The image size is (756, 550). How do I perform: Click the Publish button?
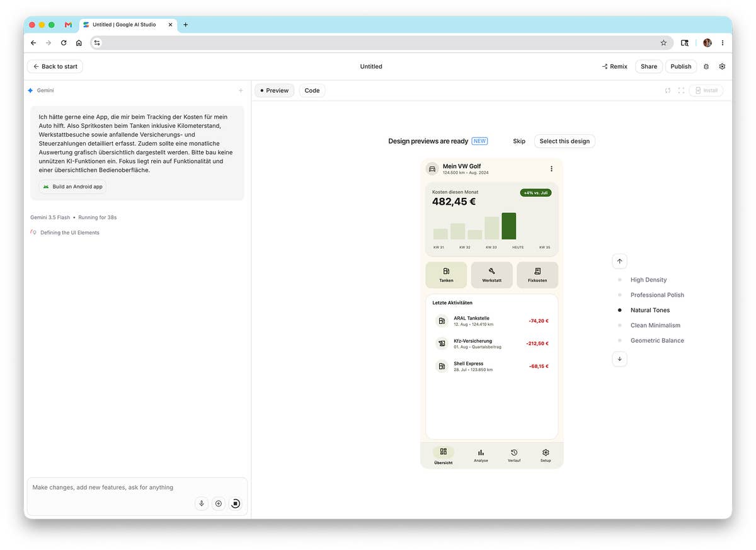pyautogui.click(x=680, y=66)
